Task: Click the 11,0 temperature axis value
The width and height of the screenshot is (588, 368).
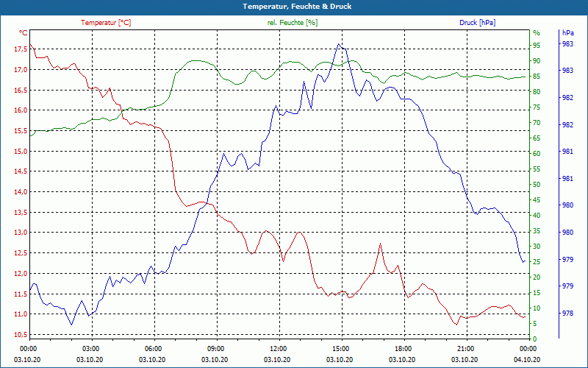Action: (x=21, y=314)
